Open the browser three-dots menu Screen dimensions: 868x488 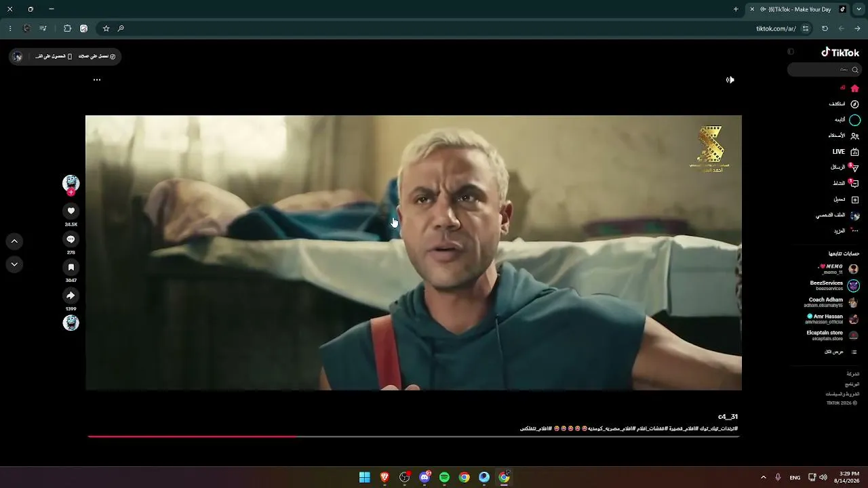pyautogui.click(x=9, y=28)
